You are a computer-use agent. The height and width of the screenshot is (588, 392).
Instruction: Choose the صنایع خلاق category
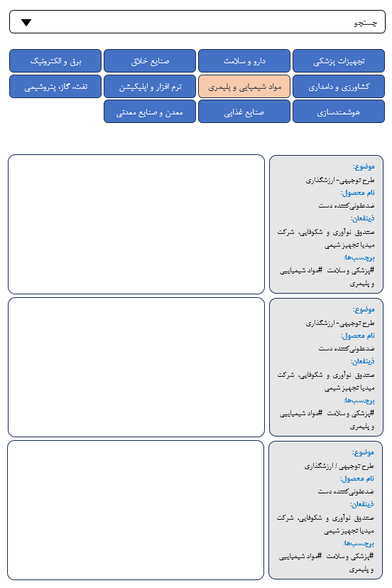(x=150, y=60)
